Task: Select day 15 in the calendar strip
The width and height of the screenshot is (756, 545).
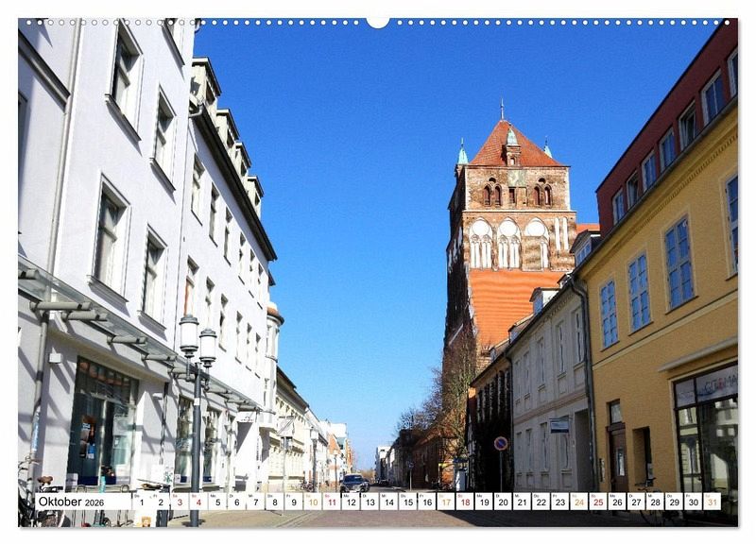Action: click(x=408, y=502)
